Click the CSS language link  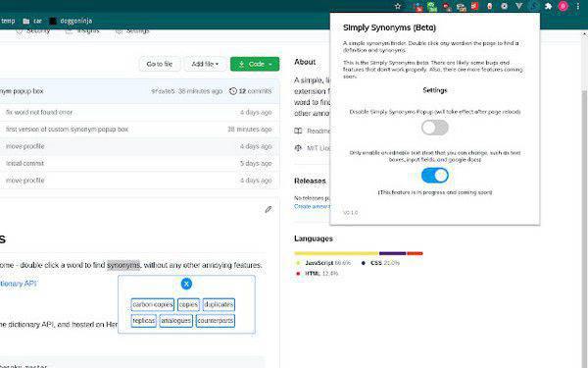(385, 263)
